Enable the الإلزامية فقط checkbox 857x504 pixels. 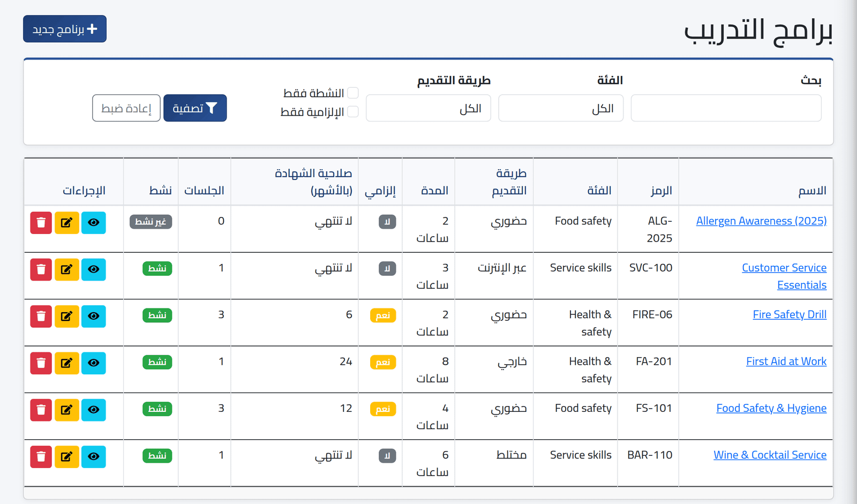pyautogui.click(x=353, y=111)
